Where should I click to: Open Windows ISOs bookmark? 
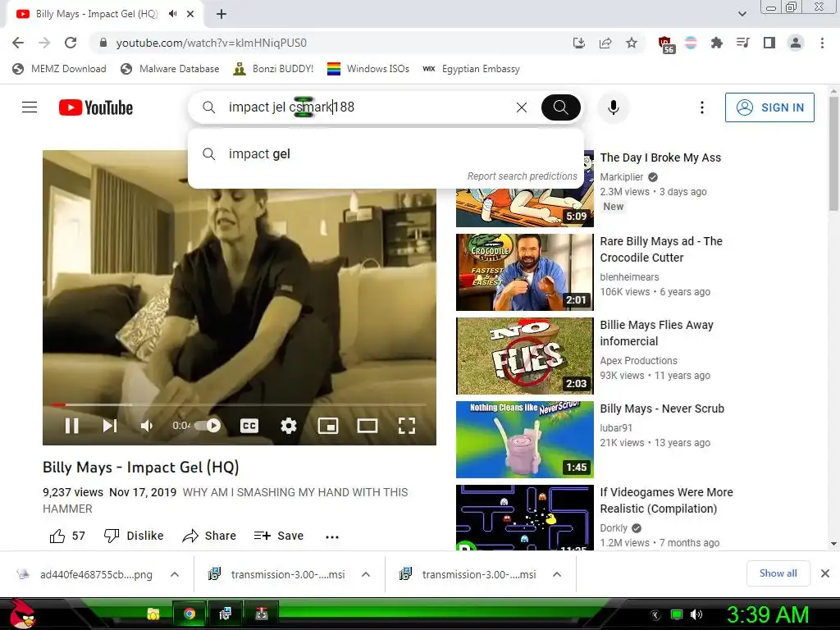click(x=368, y=69)
